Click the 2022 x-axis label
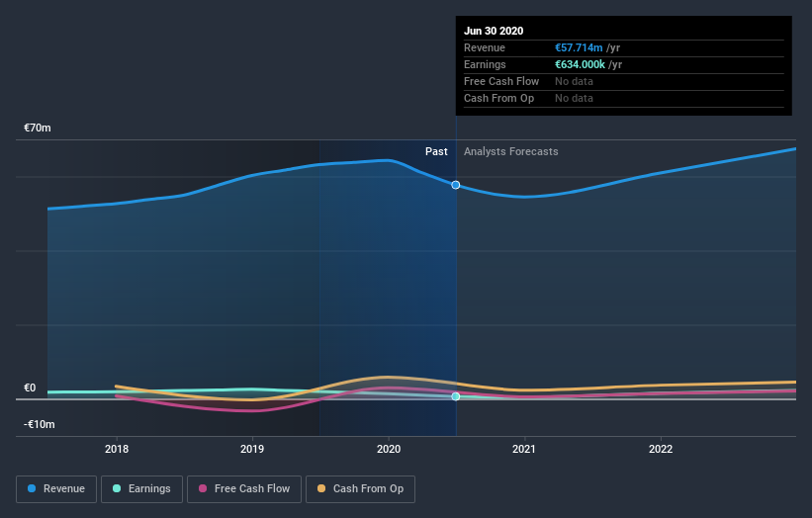 [661, 449]
